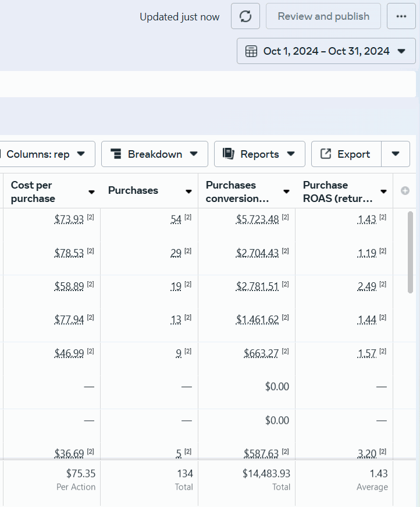
Task: Click the $5,723.48 conversion value
Action: tap(257, 219)
